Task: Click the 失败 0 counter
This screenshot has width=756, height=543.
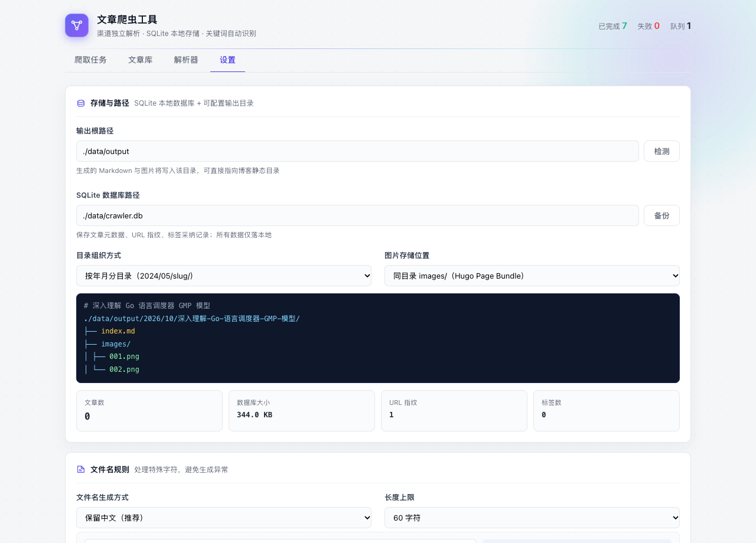Action: pos(649,26)
